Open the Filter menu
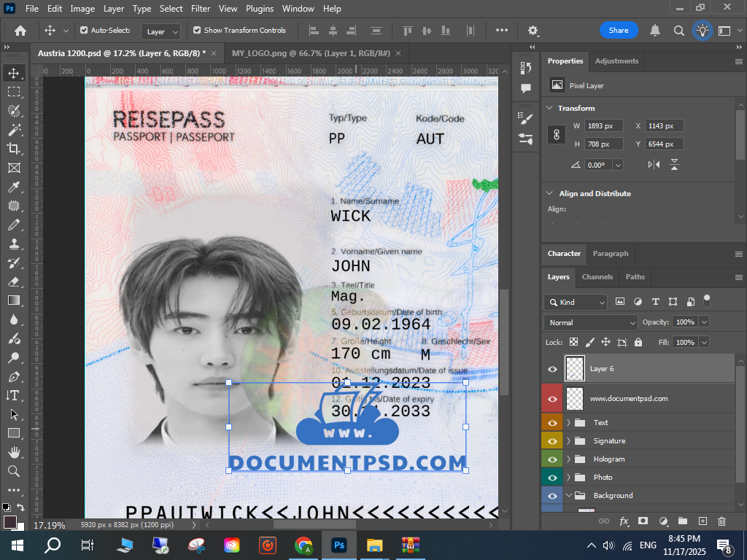 (200, 9)
